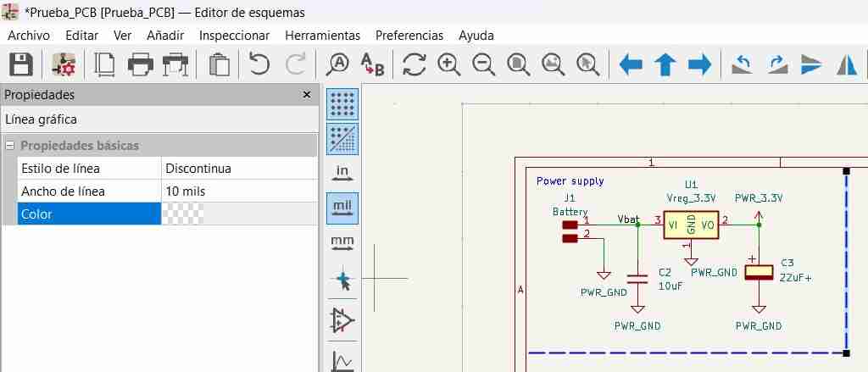
Task: Toggle grid display
Action: click(342, 104)
